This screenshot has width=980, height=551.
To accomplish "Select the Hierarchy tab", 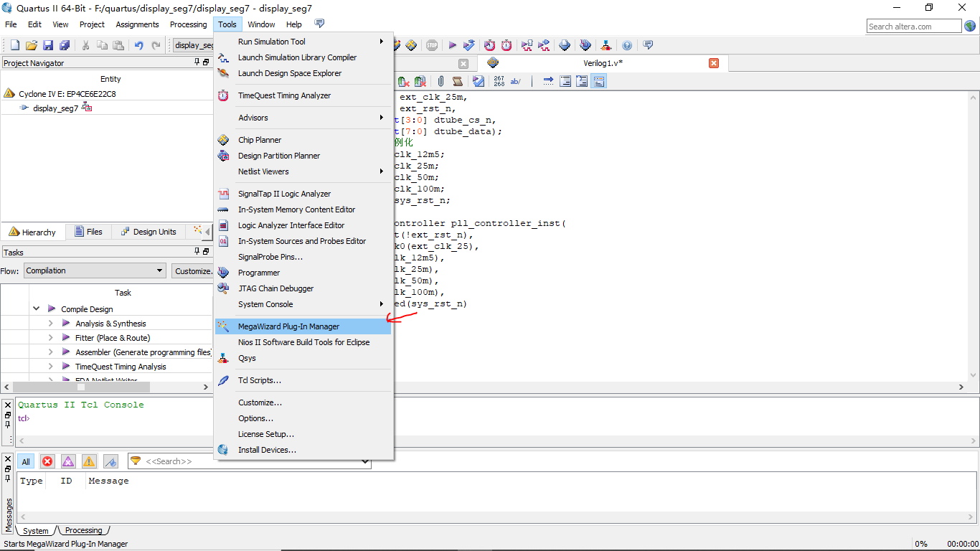I will coord(32,232).
